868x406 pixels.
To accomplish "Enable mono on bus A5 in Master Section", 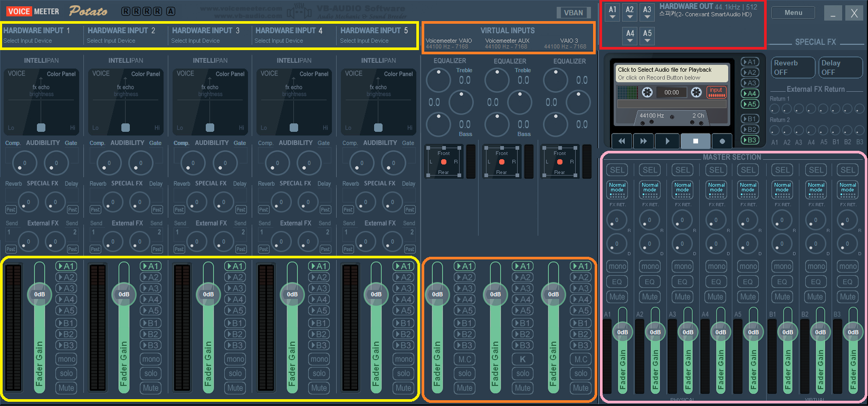I will tap(748, 267).
